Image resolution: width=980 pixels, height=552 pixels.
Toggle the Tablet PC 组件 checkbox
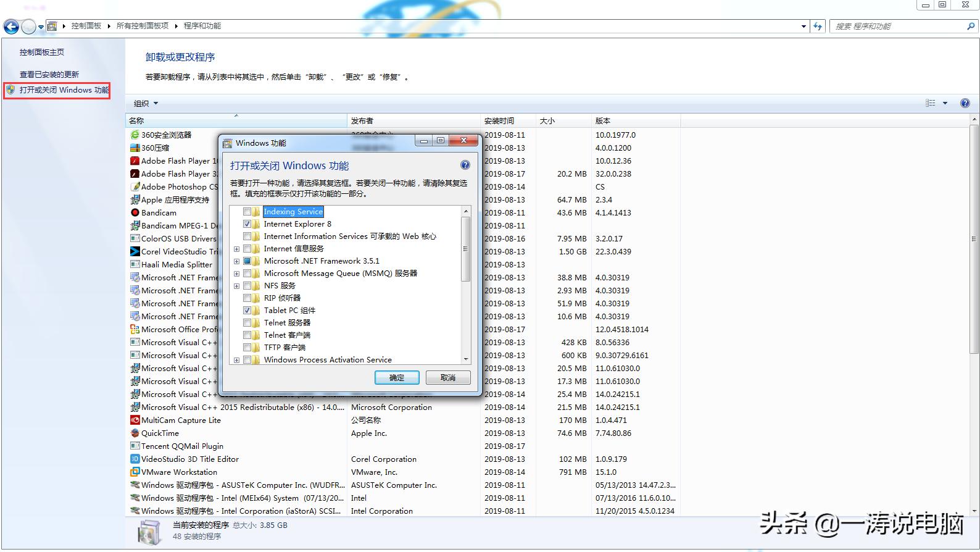[247, 311]
